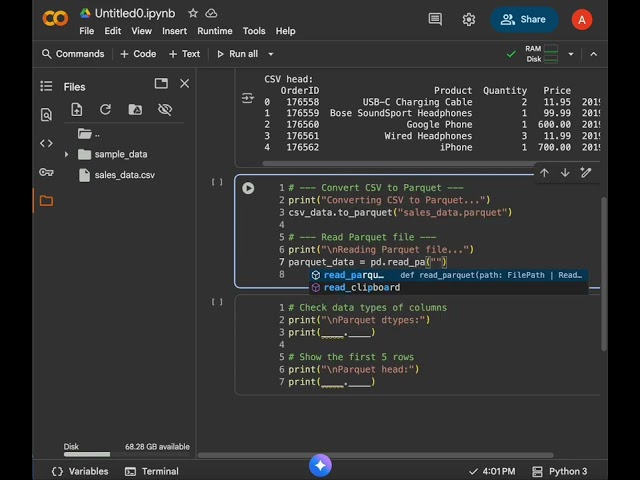
Task: Click the Share button
Action: (524, 20)
